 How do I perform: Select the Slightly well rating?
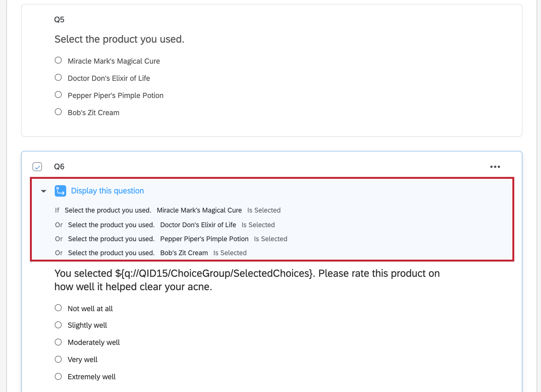(58, 325)
